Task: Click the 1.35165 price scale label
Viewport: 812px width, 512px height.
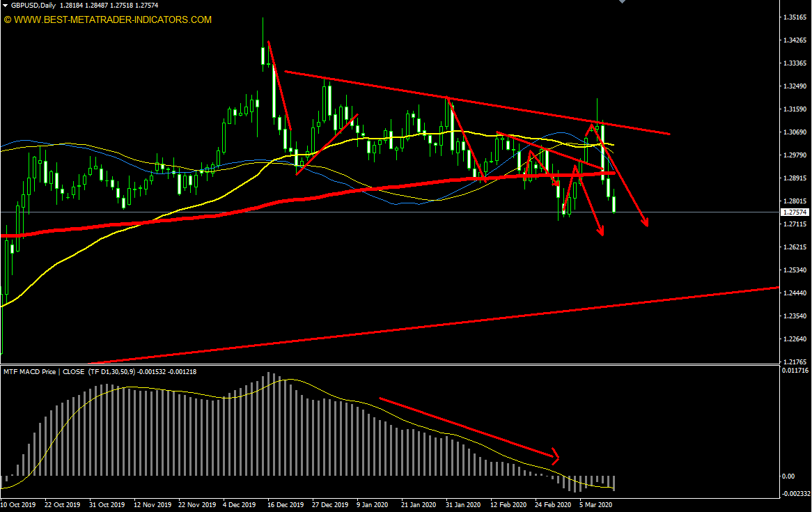Action: [x=795, y=17]
